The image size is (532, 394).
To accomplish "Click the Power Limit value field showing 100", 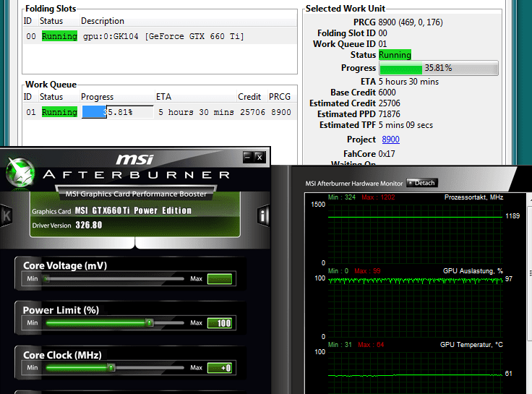I will [220, 323].
